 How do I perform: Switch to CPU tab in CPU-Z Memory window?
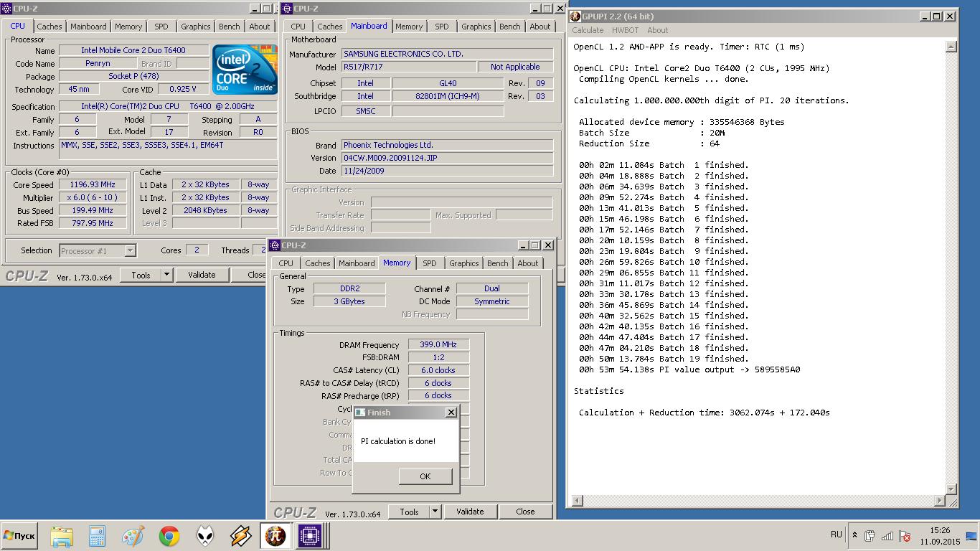[x=286, y=263]
